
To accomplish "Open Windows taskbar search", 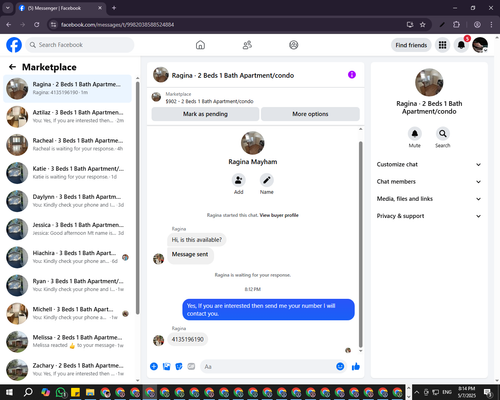I will pos(28,392).
